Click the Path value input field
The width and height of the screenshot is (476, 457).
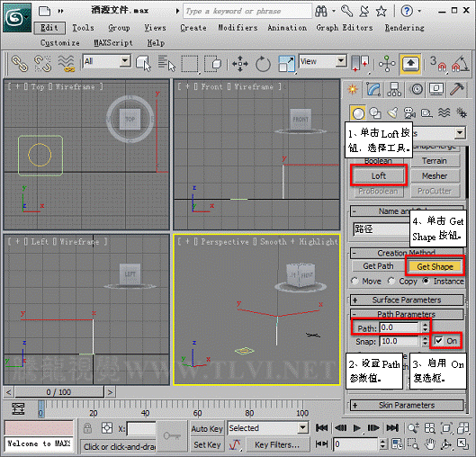point(400,327)
